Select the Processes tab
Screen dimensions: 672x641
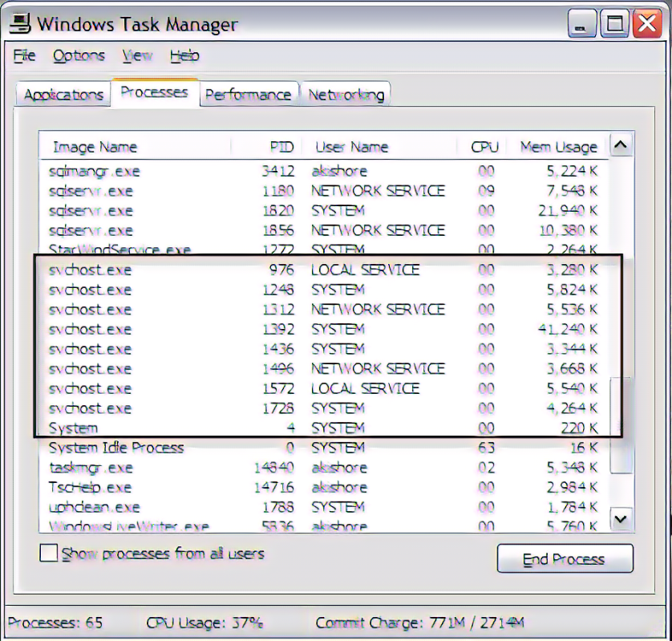pos(154,92)
